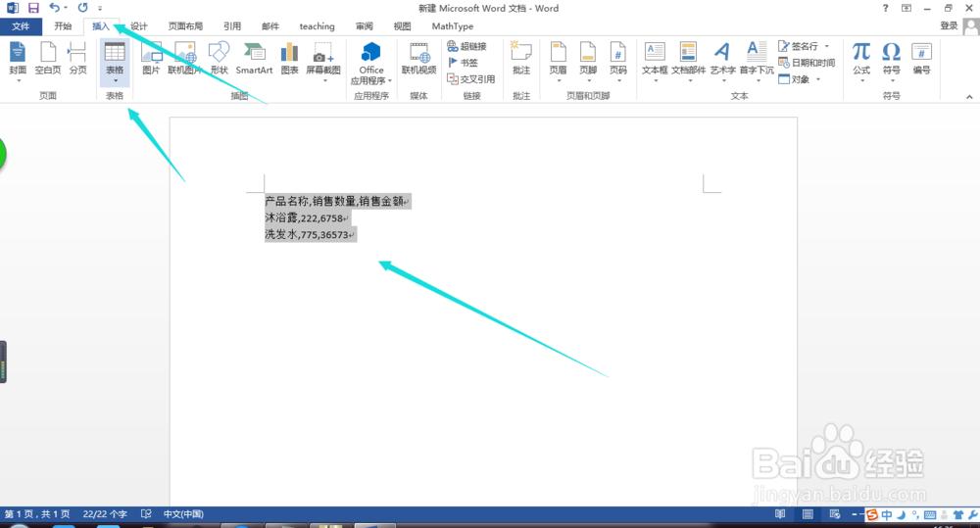The width and height of the screenshot is (980, 528).
Task: Insert a hyperlink (超链接)
Action: point(466,46)
